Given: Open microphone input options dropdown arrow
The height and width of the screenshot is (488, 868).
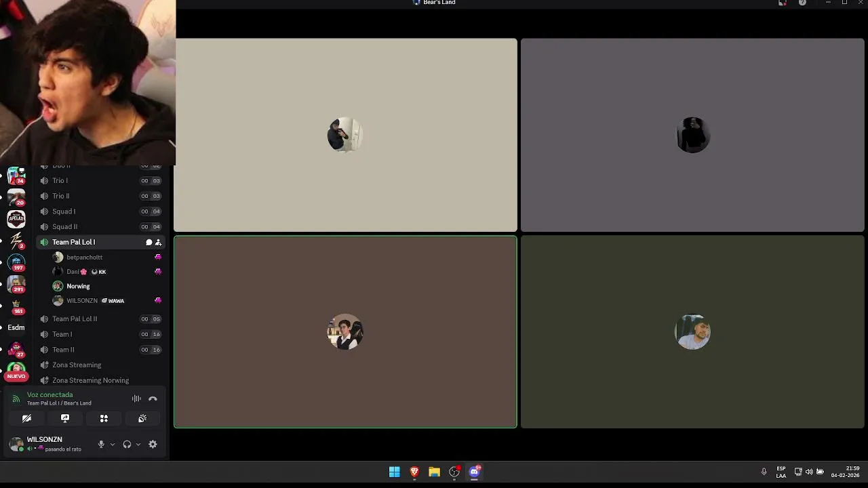Looking at the screenshot, I should (113, 445).
